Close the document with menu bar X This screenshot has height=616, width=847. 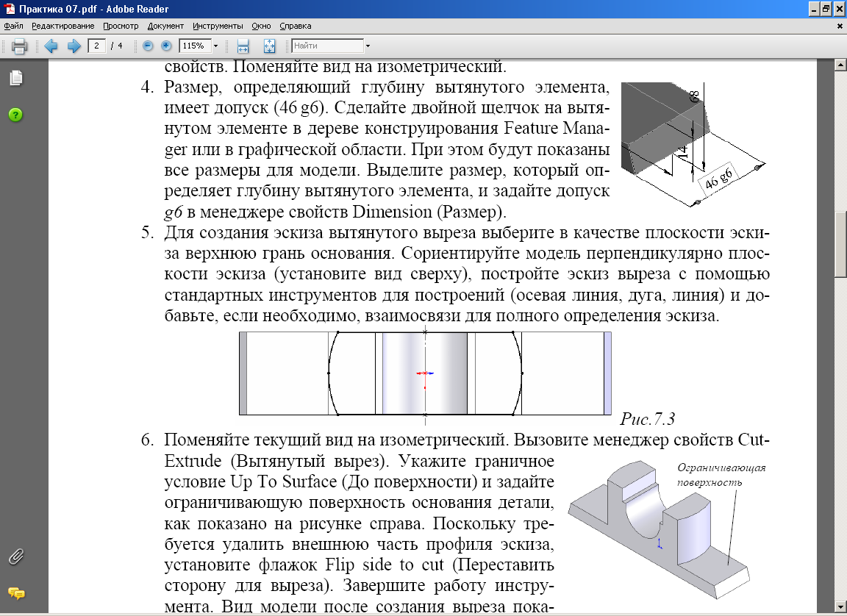(840, 26)
